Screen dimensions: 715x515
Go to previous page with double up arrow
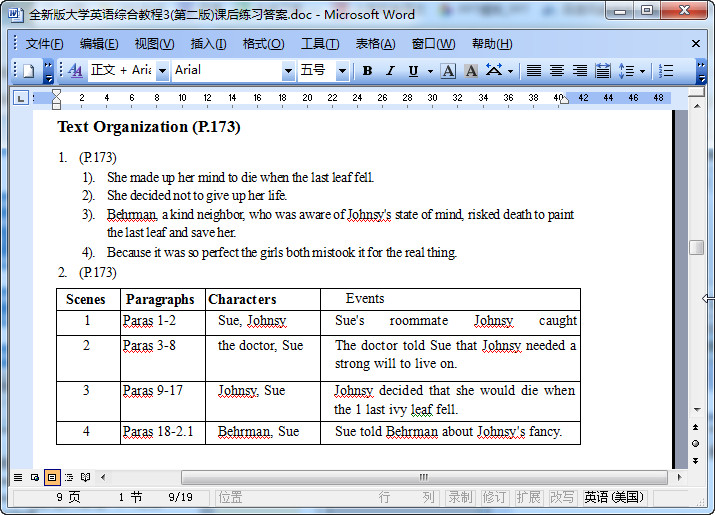coord(695,427)
